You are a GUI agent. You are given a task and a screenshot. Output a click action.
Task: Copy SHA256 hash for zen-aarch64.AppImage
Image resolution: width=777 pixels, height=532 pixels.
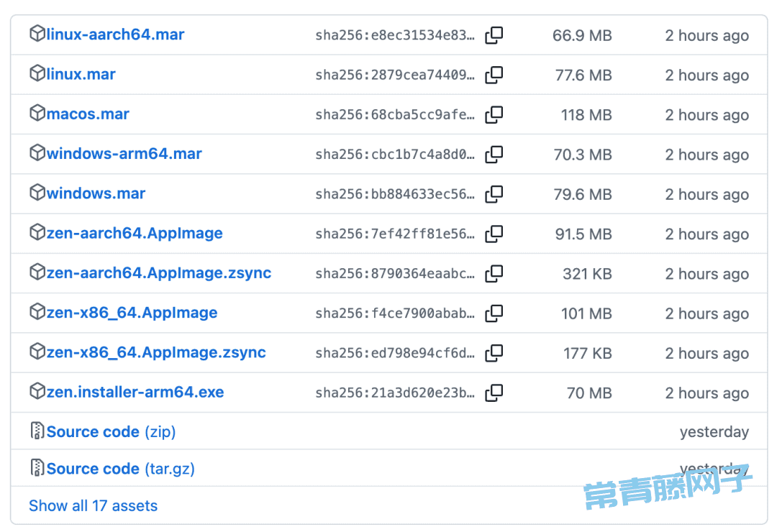click(x=494, y=234)
